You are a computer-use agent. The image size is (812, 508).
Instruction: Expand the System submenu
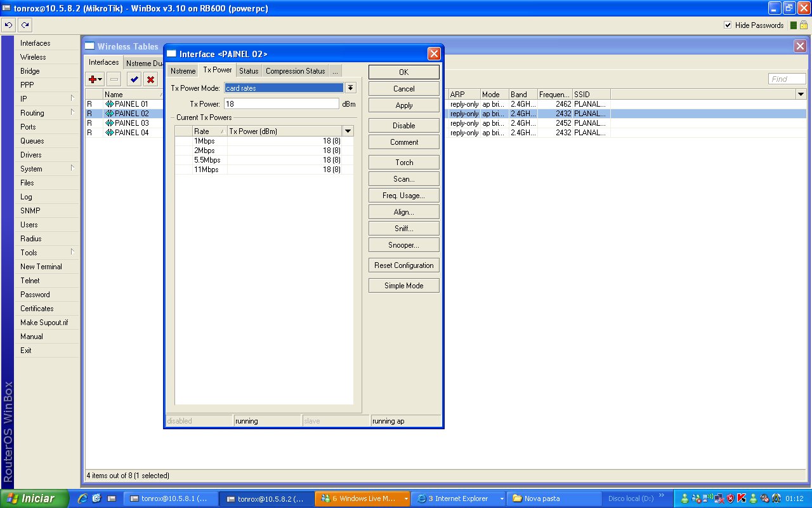pos(72,168)
